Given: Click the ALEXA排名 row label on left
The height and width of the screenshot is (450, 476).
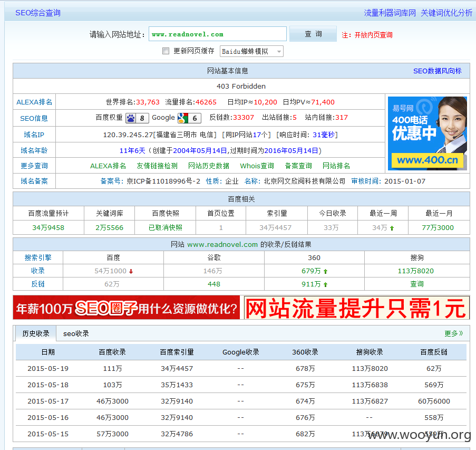Looking at the screenshot, I should tap(34, 102).
